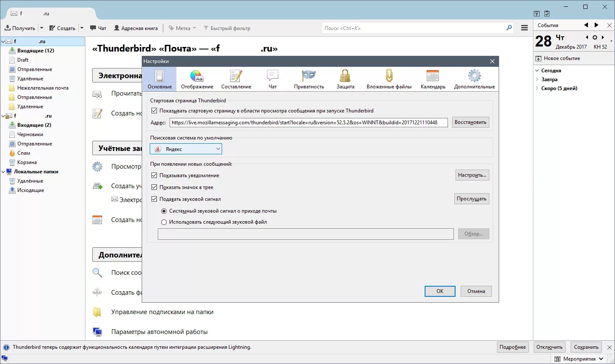This screenshot has width=615, height=364.
Task: Select Входящие (12) folder
Action: click(36, 51)
